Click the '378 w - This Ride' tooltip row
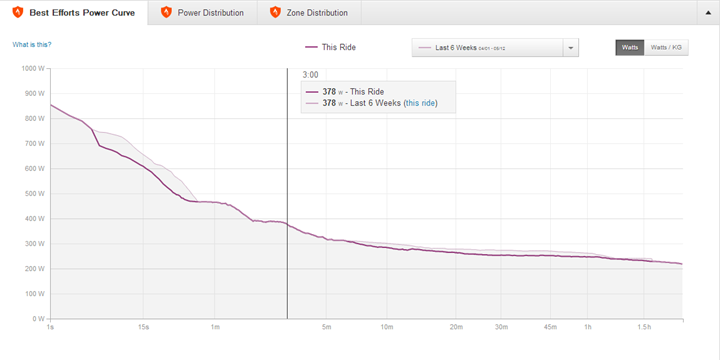Screen dimensions: 720x360 pos(345,92)
